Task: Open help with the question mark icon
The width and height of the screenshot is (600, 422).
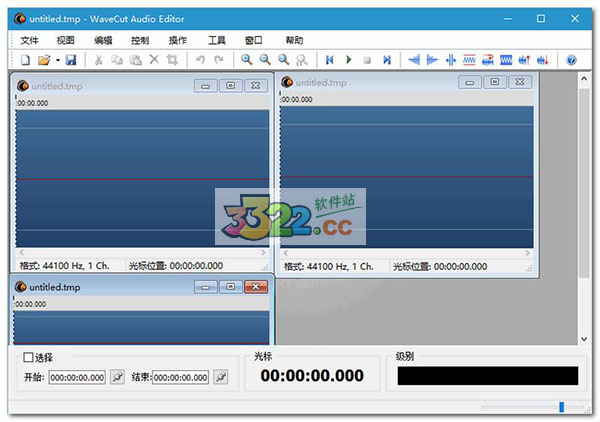Action: coord(571,60)
